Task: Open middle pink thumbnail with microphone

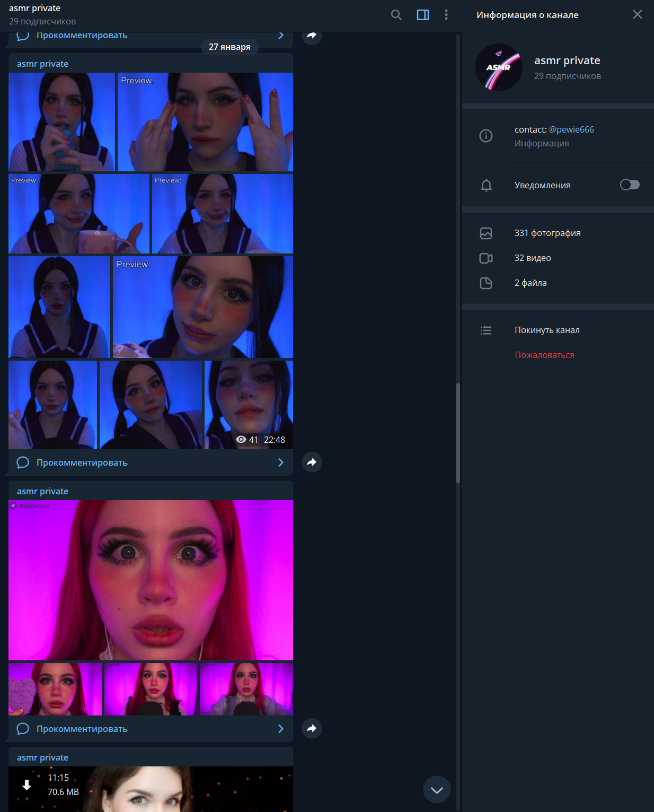Action: [151, 689]
